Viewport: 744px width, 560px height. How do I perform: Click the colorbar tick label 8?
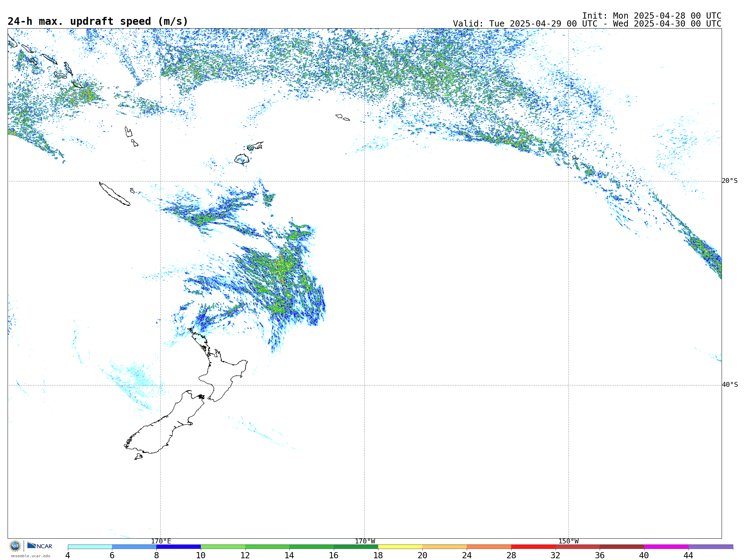(x=156, y=555)
